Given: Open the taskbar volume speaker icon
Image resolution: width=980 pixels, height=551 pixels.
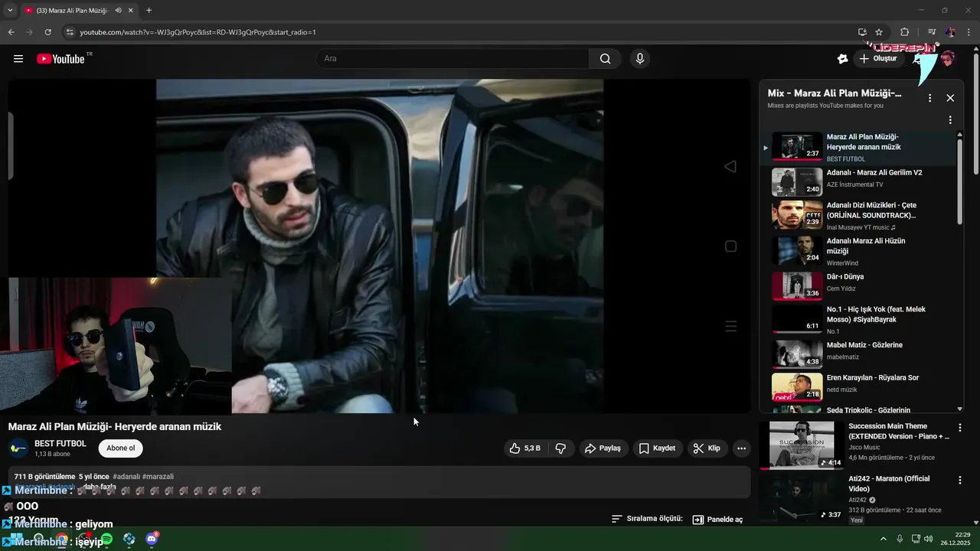Looking at the screenshot, I should pyautogui.click(x=929, y=540).
